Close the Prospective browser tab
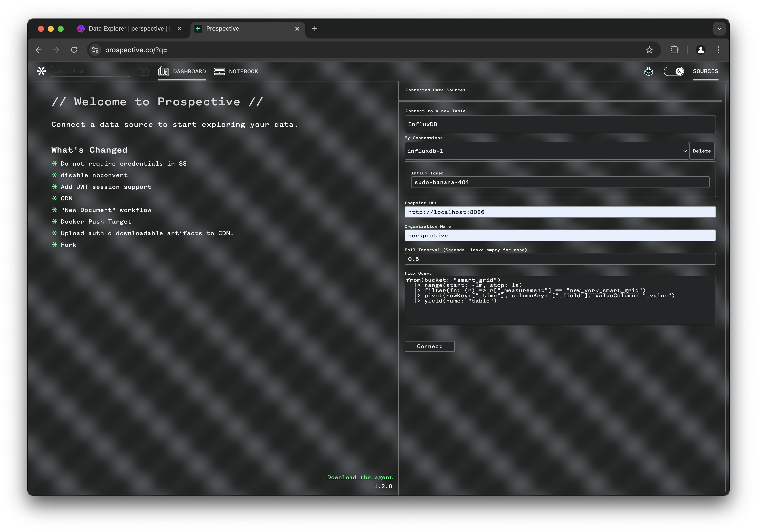 297,29
